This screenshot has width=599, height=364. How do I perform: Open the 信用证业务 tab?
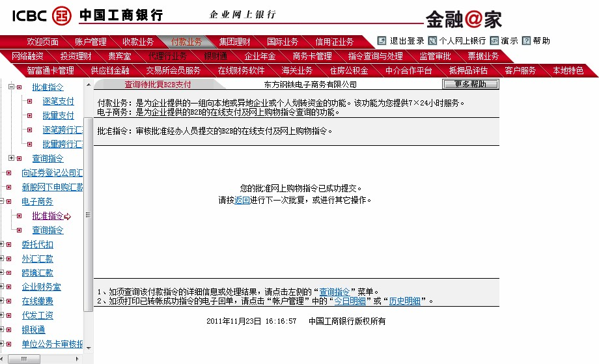334,42
